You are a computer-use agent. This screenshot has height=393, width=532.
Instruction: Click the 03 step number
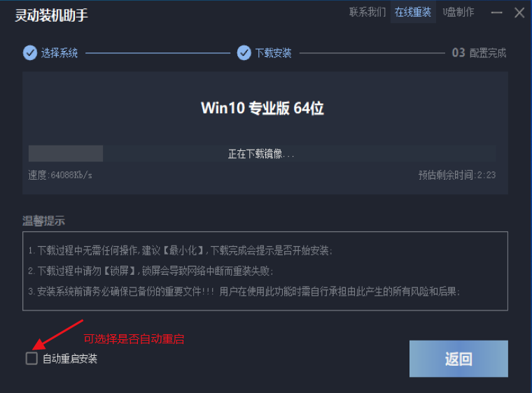click(458, 53)
